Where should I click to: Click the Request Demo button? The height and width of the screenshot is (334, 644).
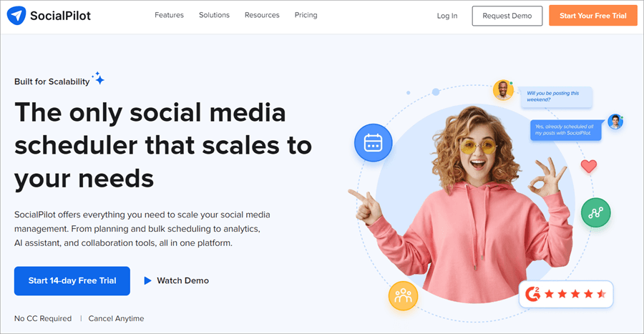(x=507, y=16)
